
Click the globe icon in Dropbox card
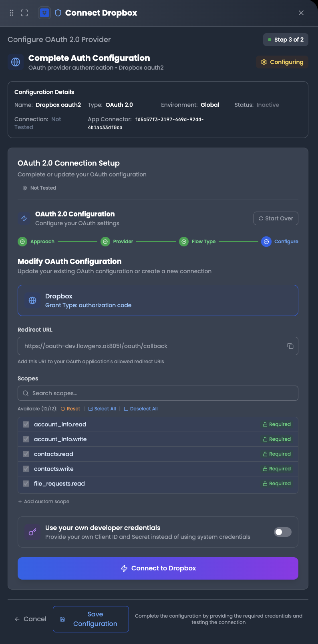click(32, 300)
